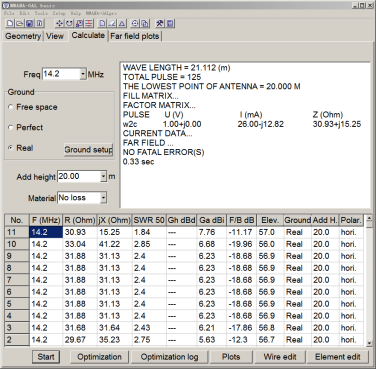Viewport: 376px width, 369px height.
Task: Click the R (Ohm) column header
Action: pyautogui.click(x=80, y=220)
